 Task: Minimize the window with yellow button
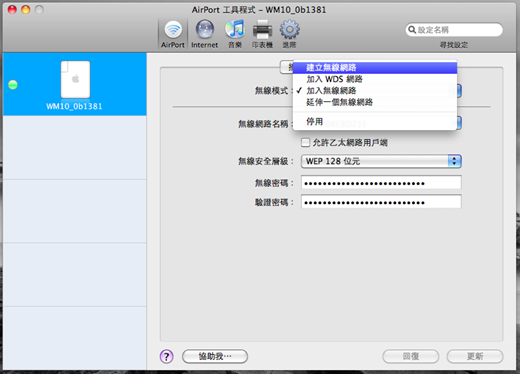pos(26,10)
